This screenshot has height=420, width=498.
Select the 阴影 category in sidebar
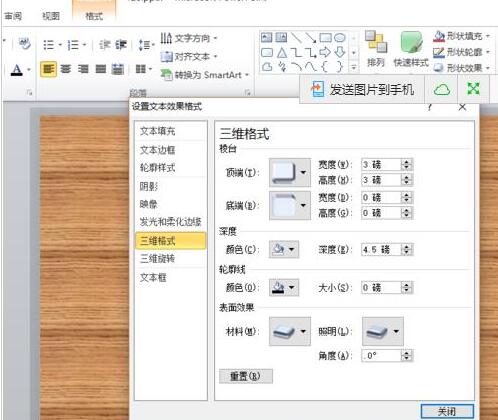click(x=149, y=186)
